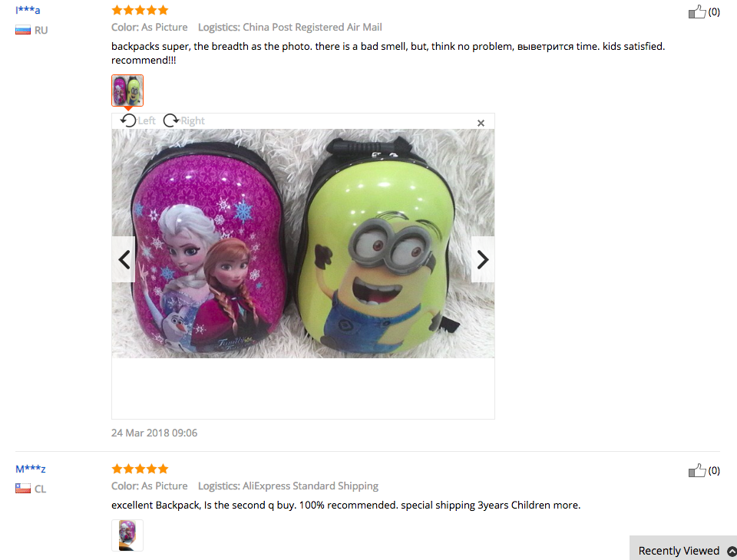Show previous review photo with left arrow
This screenshot has height=560, width=737.
(124, 259)
